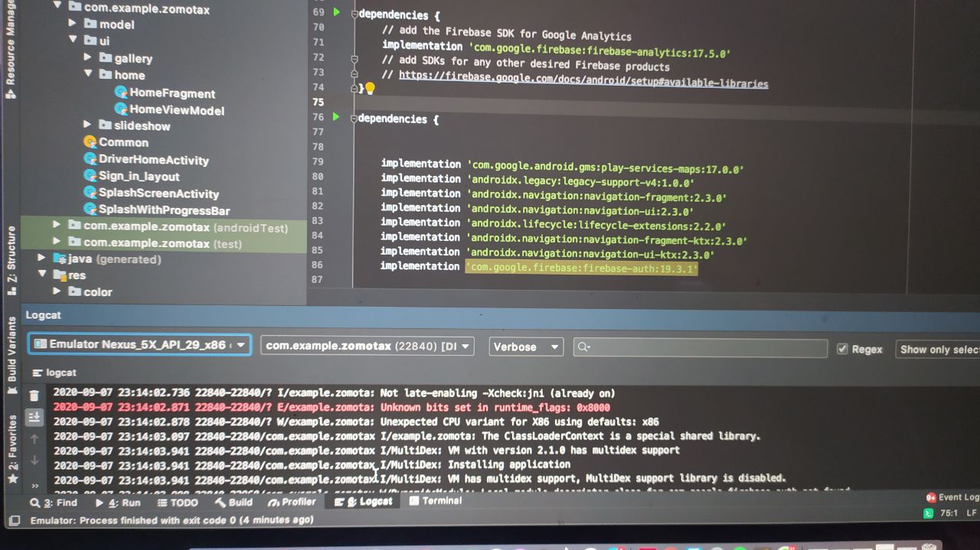Open the Build tool window tab
The image size is (980, 550).
[x=234, y=502]
